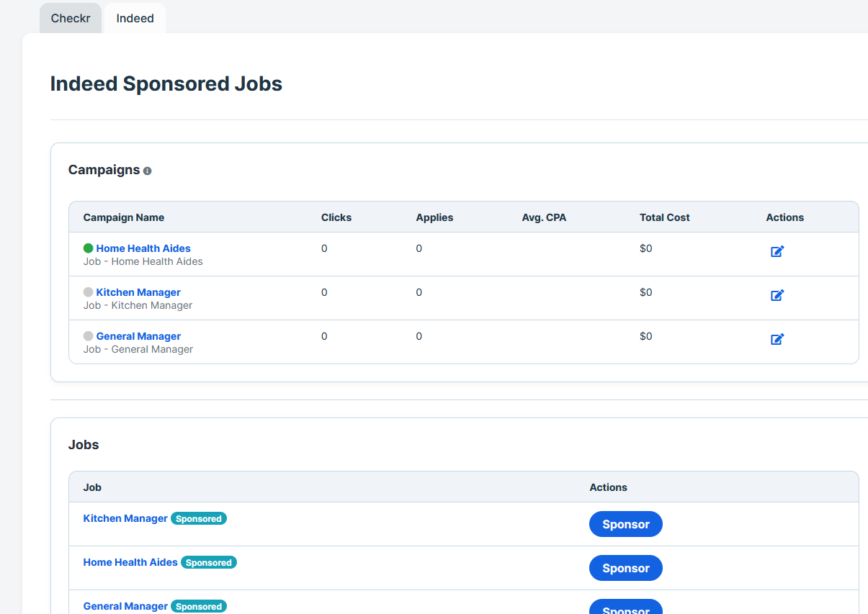Click the Avg. CPA column header
The image size is (868, 614).
click(544, 217)
